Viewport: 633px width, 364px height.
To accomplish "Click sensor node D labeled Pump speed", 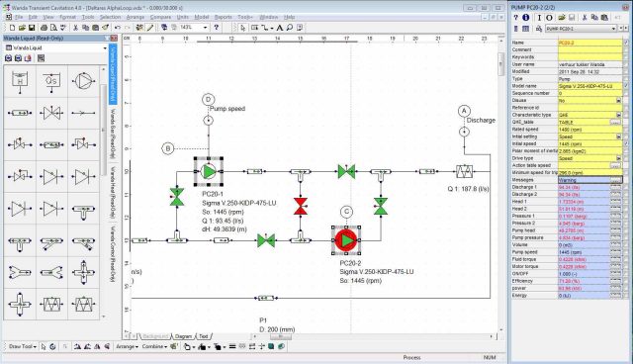I will pos(208,99).
